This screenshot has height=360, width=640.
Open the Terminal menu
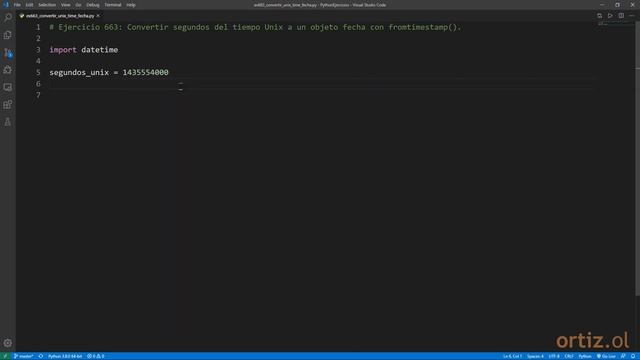click(x=113, y=5)
